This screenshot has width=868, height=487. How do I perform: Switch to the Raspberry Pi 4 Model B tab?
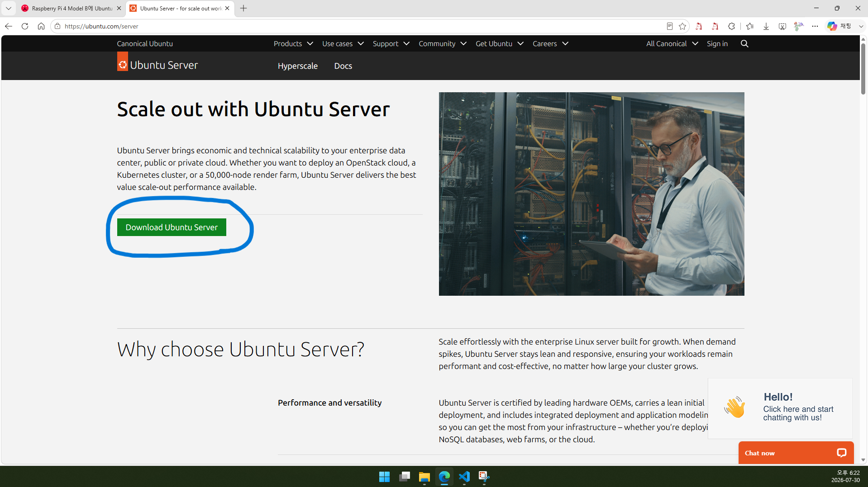coord(72,8)
